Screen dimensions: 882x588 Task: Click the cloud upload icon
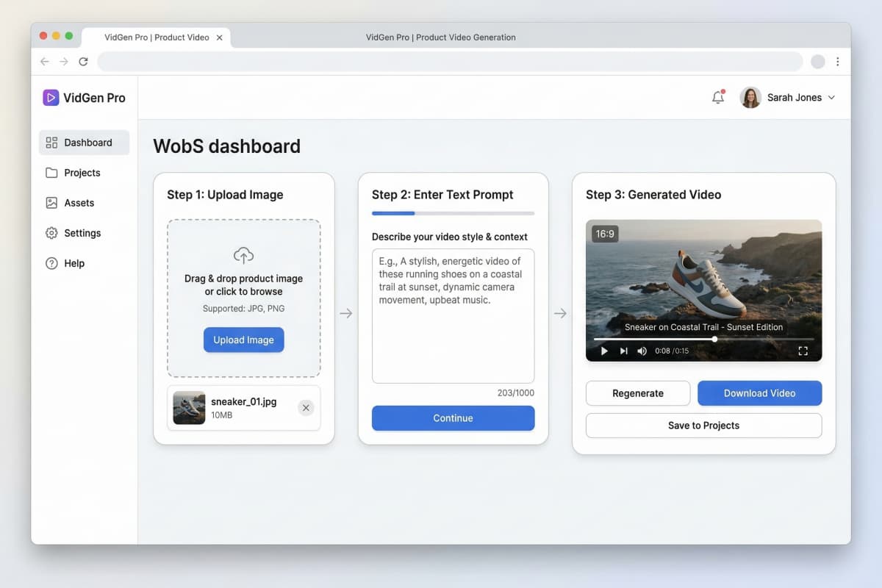coord(243,255)
